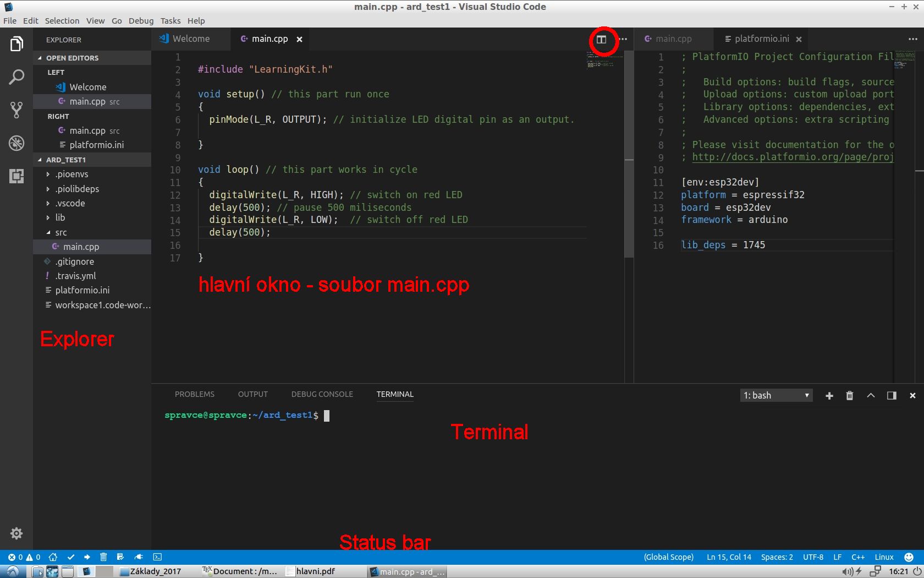Open the Manage gear at the sidebar bottom
The image size is (924, 578).
tap(16, 533)
